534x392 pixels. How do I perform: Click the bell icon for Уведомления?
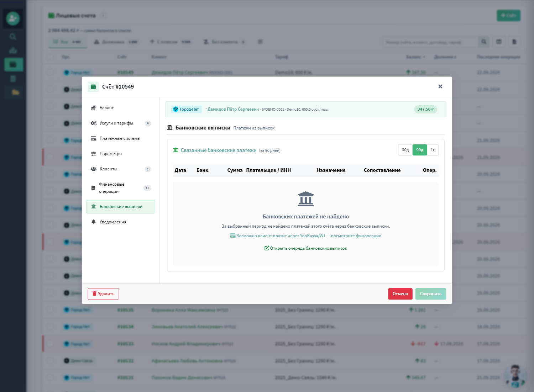pos(94,222)
